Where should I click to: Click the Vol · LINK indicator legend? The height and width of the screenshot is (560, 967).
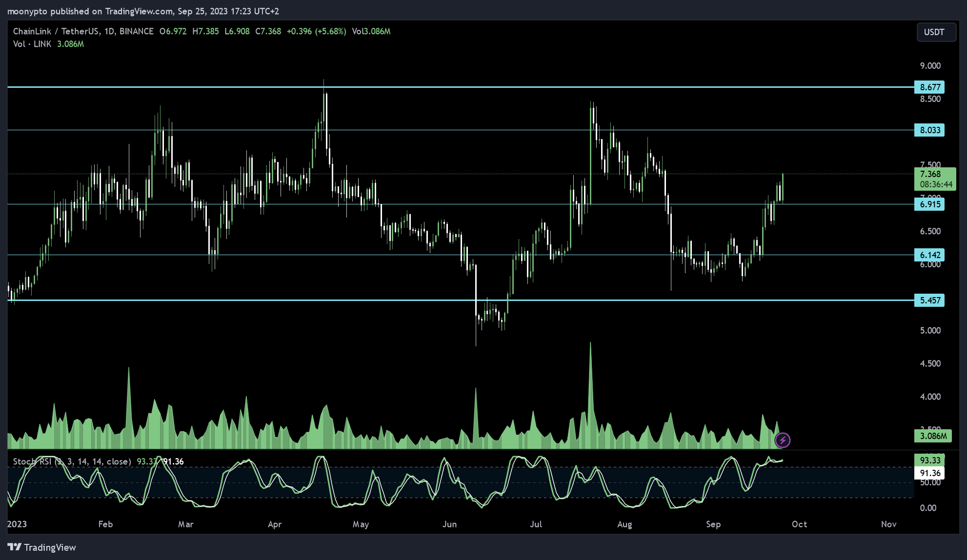[x=32, y=44]
